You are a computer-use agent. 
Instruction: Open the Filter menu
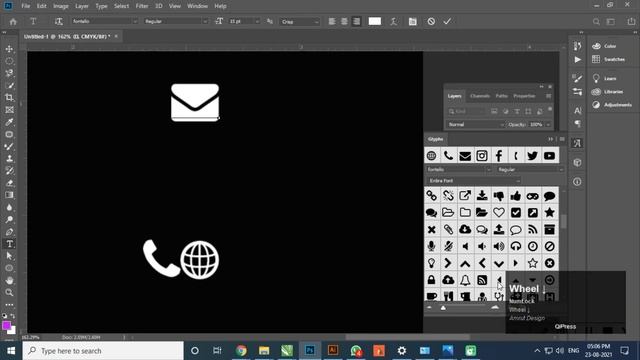coord(142,6)
